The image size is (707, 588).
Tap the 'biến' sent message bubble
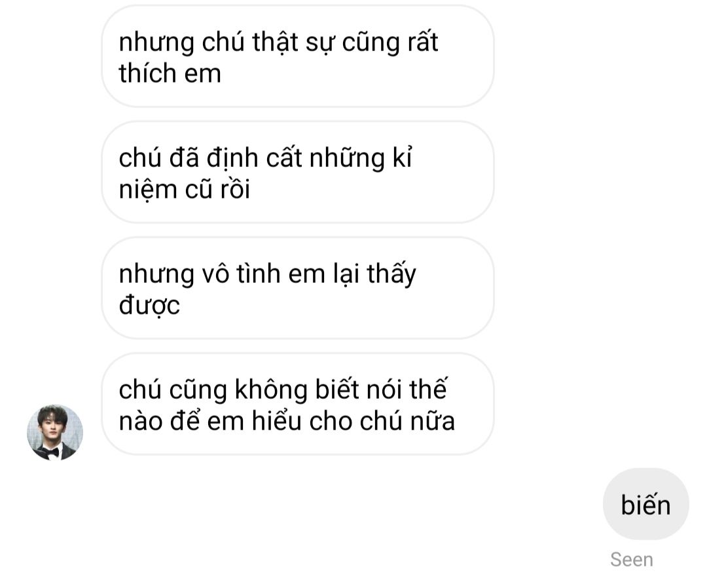point(645,504)
